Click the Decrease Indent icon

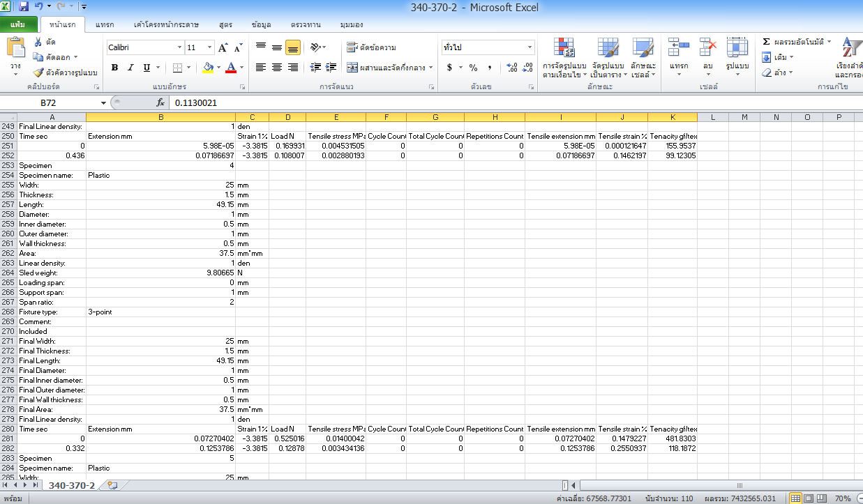315,68
